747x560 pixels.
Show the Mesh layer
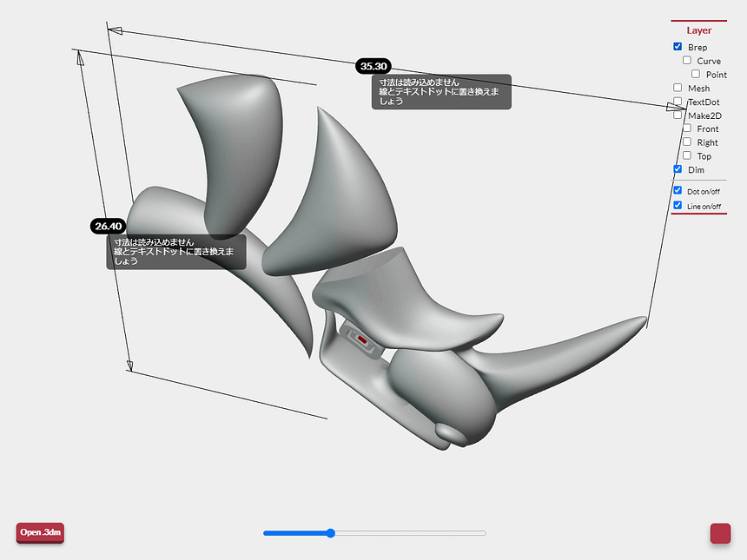pyautogui.click(x=678, y=88)
